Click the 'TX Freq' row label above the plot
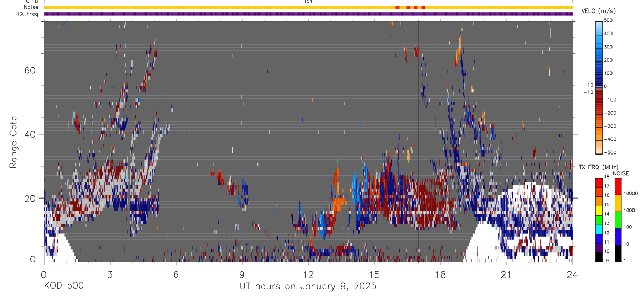Screen dimensions: 644x297 coord(28,14)
